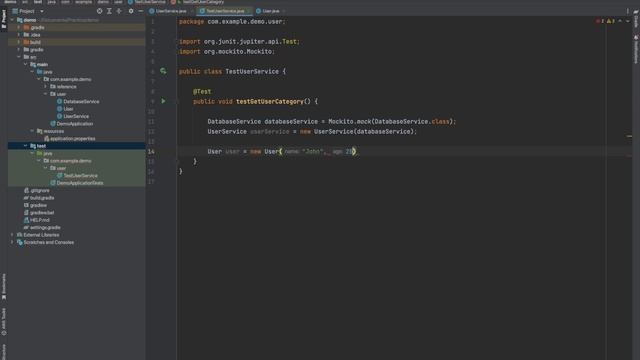Go to previous highlighted error arrow
This screenshot has height=360, width=640.
620,21
